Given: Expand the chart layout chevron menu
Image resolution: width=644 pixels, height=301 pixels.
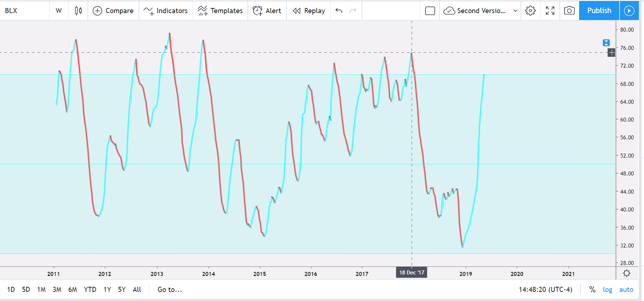Looking at the screenshot, I should 515,11.
